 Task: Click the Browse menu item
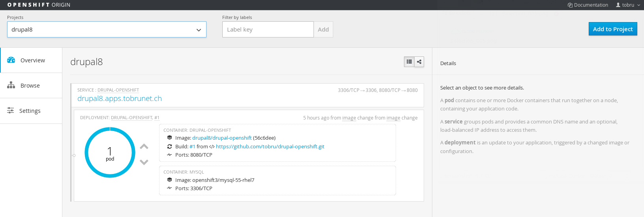[31, 86]
